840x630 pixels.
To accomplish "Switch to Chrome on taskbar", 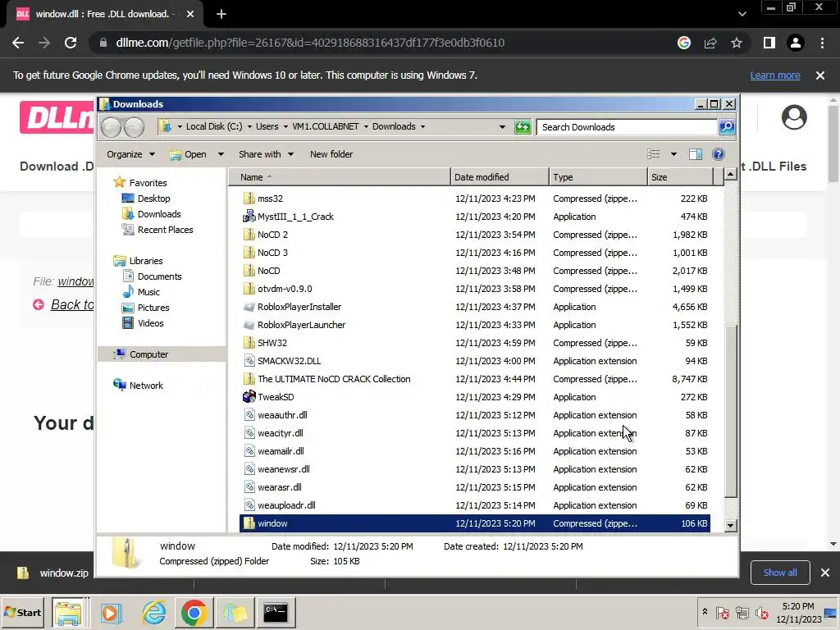I will [194, 612].
